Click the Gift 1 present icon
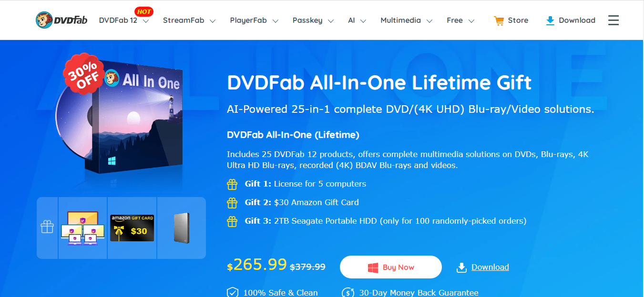The image size is (644, 297). tap(232, 184)
